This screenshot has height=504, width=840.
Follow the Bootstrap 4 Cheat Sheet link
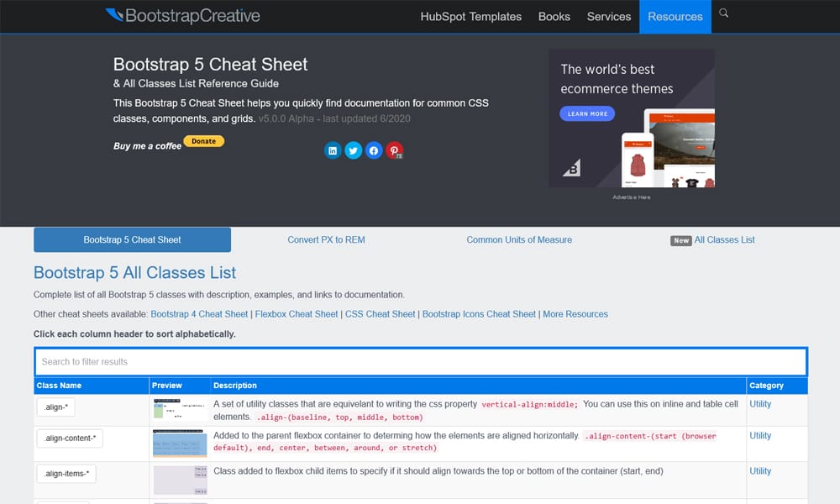pyautogui.click(x=199, y=314)
